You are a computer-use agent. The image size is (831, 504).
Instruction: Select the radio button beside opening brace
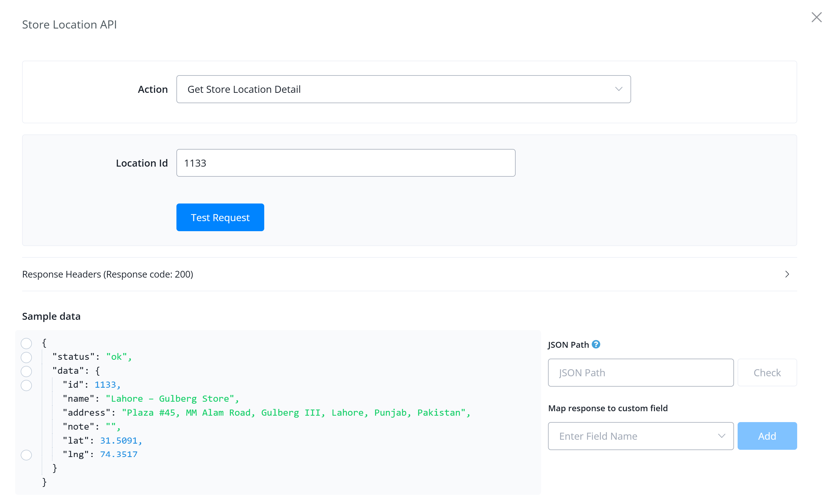click(26, 343)
